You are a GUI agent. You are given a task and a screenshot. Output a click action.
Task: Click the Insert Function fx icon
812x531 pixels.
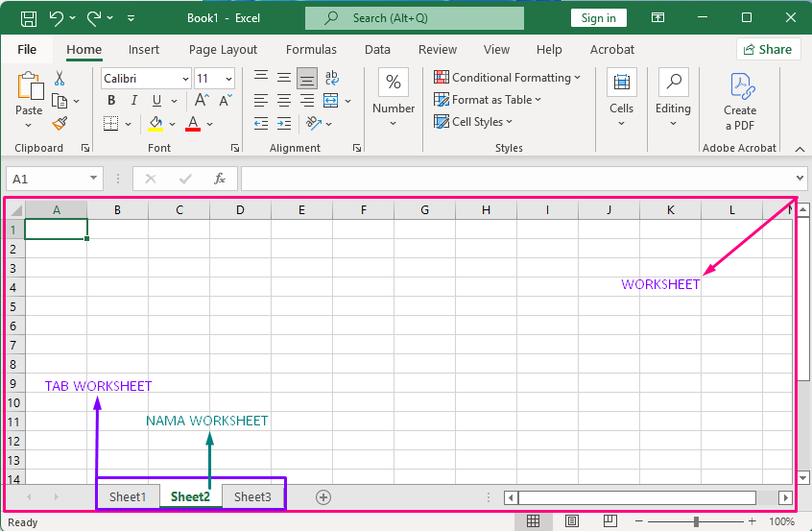(x=220, y=179)
